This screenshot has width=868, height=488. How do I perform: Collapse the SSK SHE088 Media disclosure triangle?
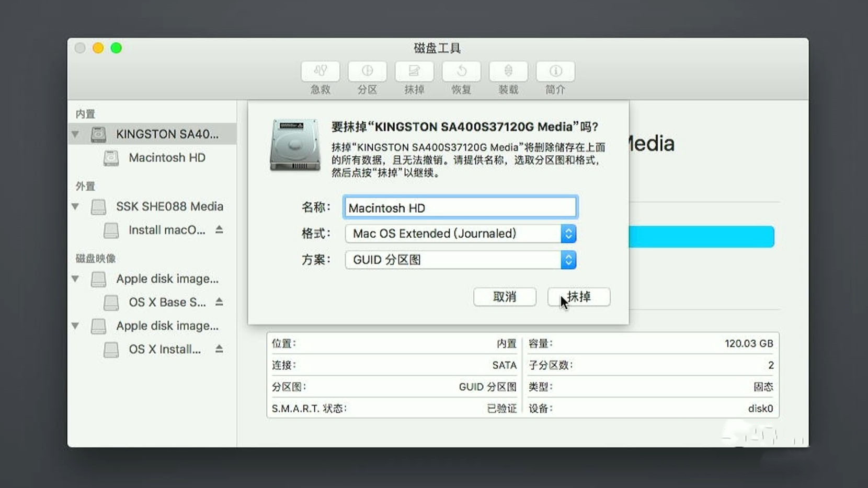click(76, 206)
